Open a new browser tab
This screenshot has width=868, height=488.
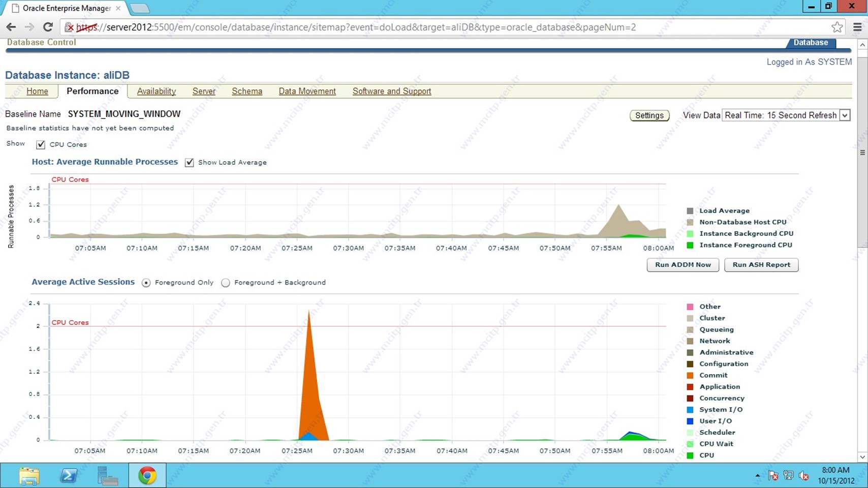[x=139, y=8]
